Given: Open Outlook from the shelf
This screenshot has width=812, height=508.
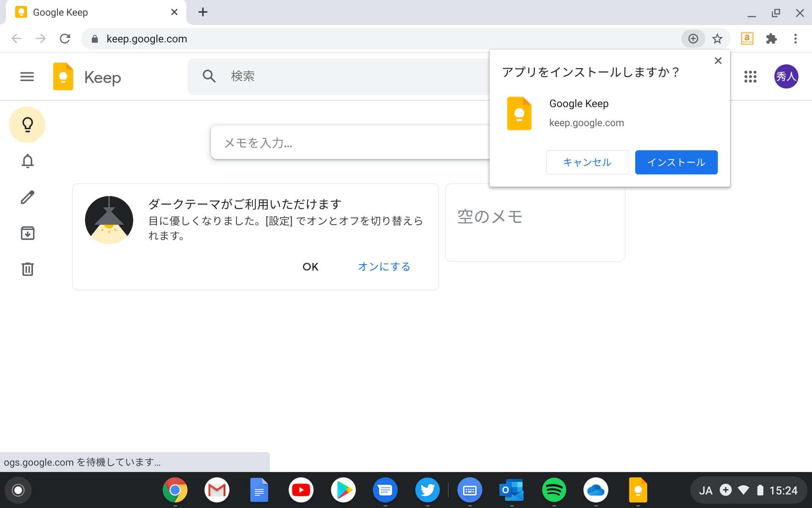Looking at the screenshot, I should point(511,490).
